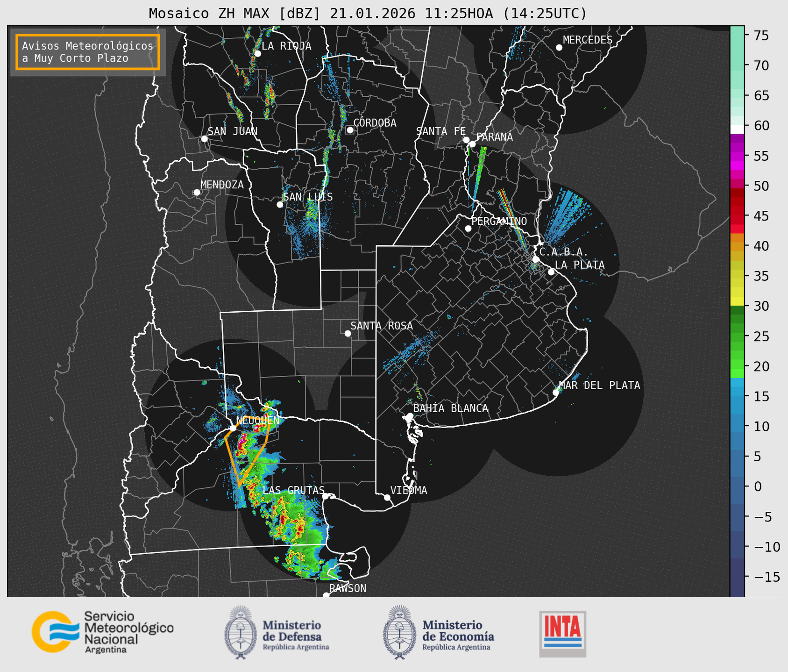Click the 75 tick label on colorbar
The image size is (788, 672).
point(761,36)
